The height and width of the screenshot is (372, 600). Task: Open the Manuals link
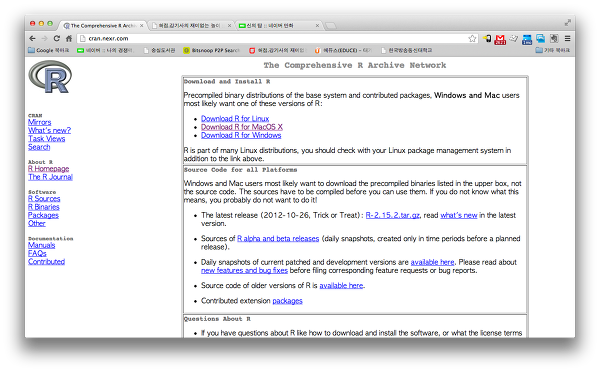[x=41, y=245]
